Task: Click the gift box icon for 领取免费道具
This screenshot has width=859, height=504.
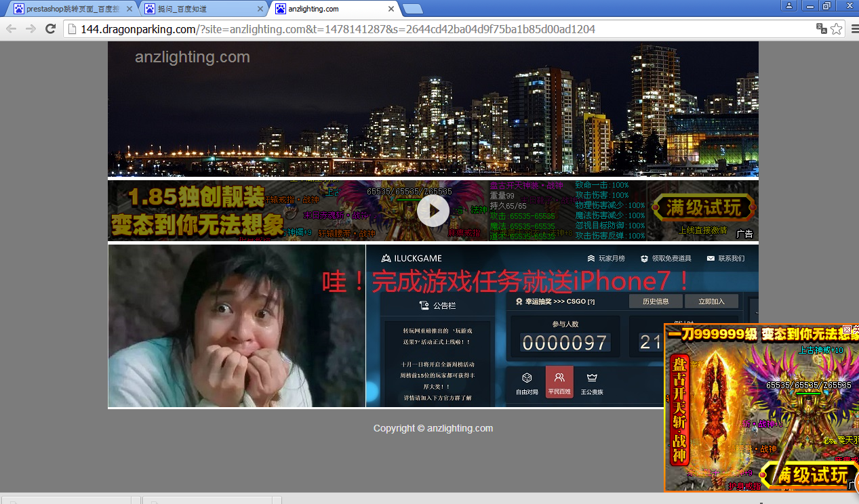Action: pyautogui.click(x=643, y=258)
